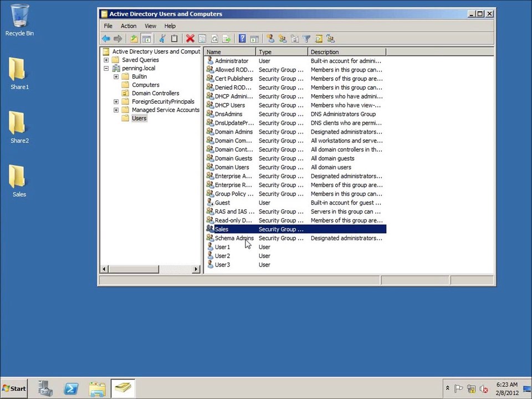Click the red X Delete icon

190,39
